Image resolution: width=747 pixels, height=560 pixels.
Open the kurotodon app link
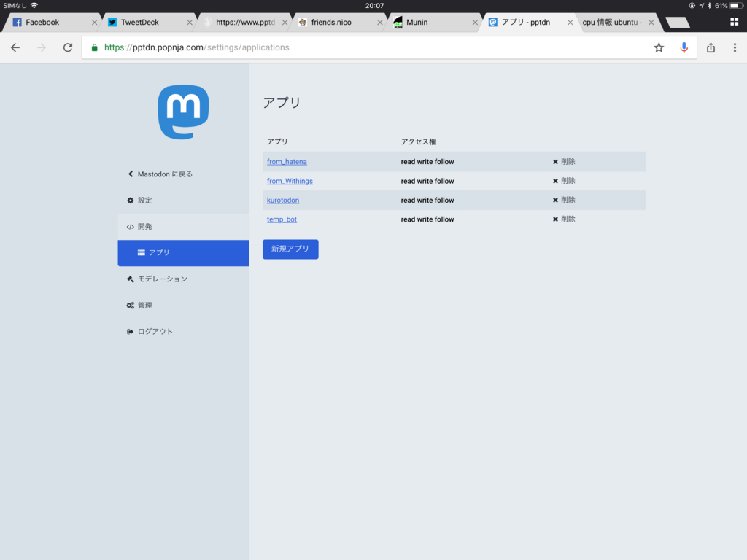[283, 200]
